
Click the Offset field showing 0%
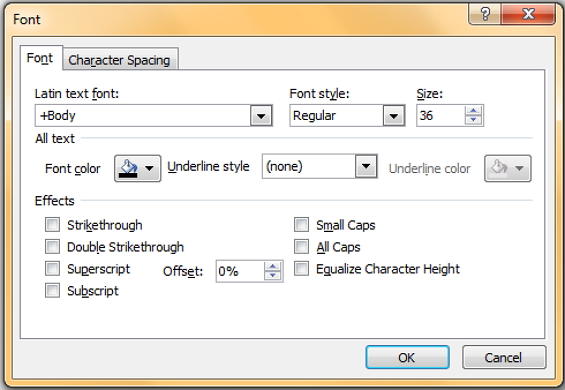pos(240,271)
